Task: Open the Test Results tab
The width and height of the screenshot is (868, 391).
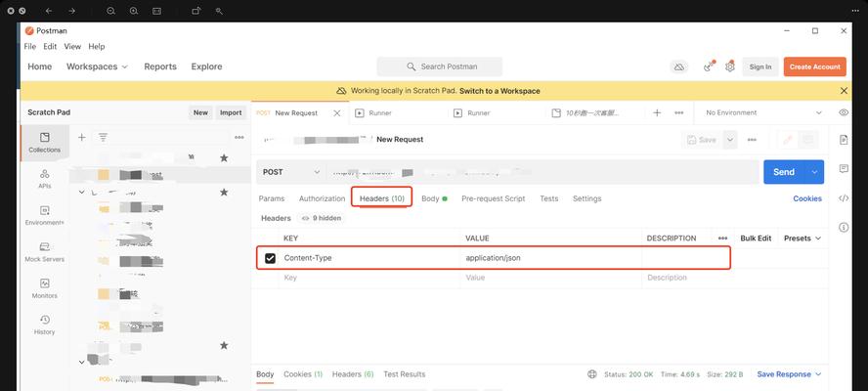Action: point(404,374)
